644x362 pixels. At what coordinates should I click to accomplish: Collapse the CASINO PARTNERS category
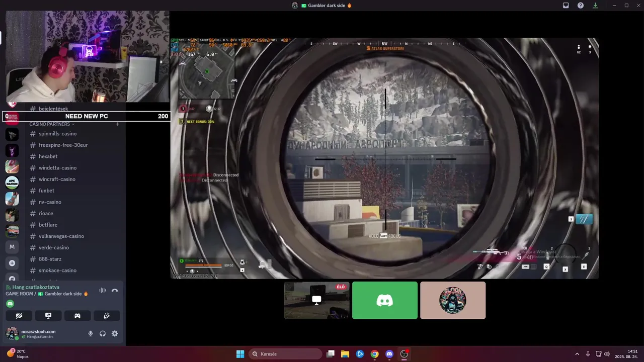click(x=52, y=124)
